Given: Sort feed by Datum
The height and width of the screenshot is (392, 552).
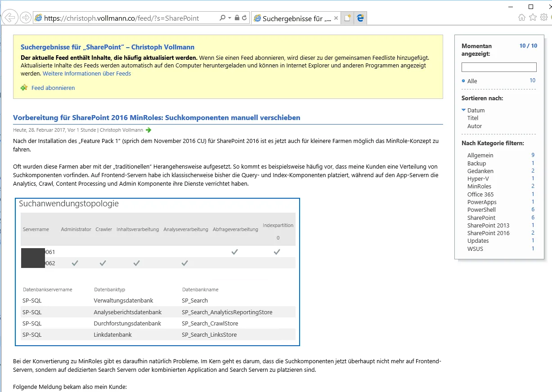Looking at the screenshot, I should click(476, 110).
